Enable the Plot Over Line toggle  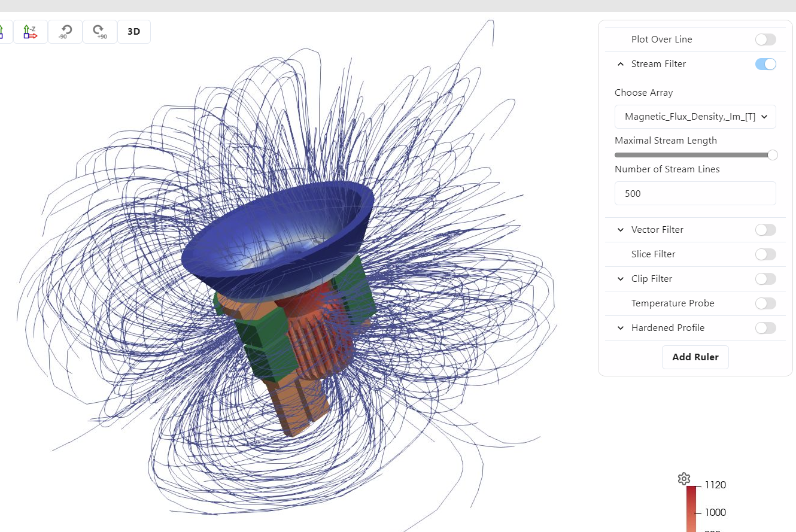click(x=765, y=39)
